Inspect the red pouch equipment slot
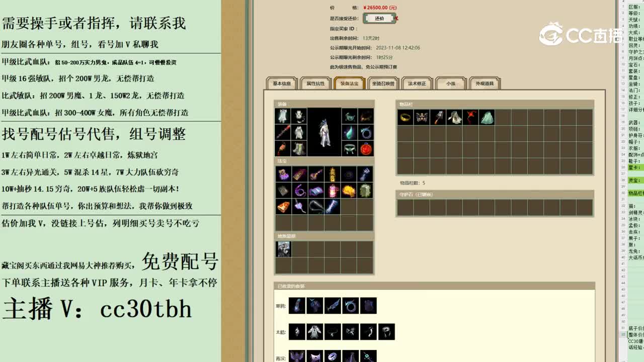This screenshot has height=362, width=644. 283,148
